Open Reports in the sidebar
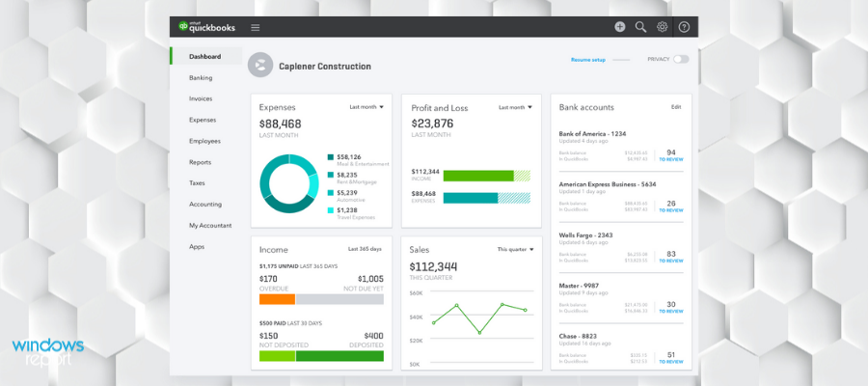868x386 pixels. point(201,162)
